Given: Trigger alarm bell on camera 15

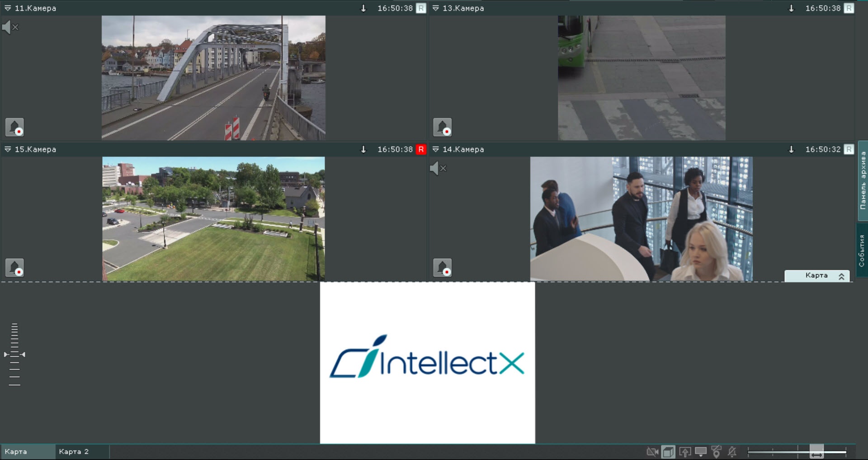Looking at the screenshot, I should point(14,267).
